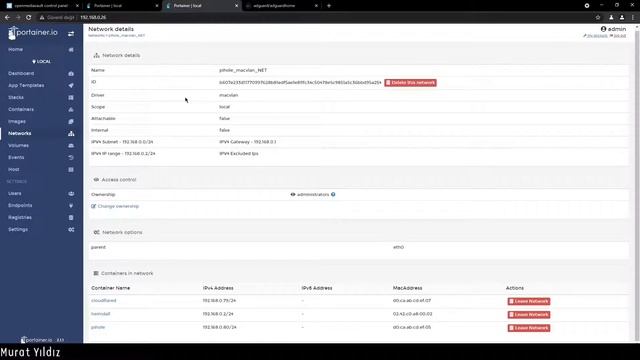Click the Containers icon in the sidebar
Image resolution: width=640 pixels, height=360 pixels.
pyautogui.click(x=71, y=109)
